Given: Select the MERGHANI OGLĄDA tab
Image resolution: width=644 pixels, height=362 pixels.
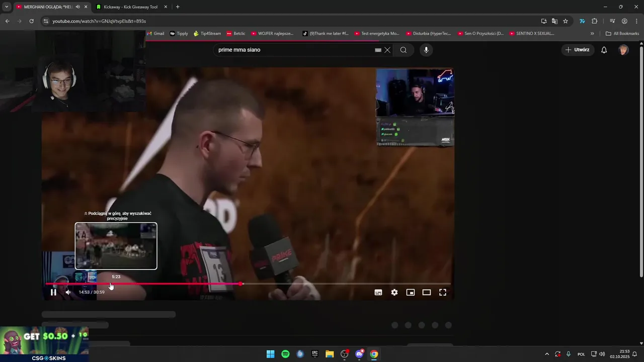Looking at the screenshot, I should [48, 7].
